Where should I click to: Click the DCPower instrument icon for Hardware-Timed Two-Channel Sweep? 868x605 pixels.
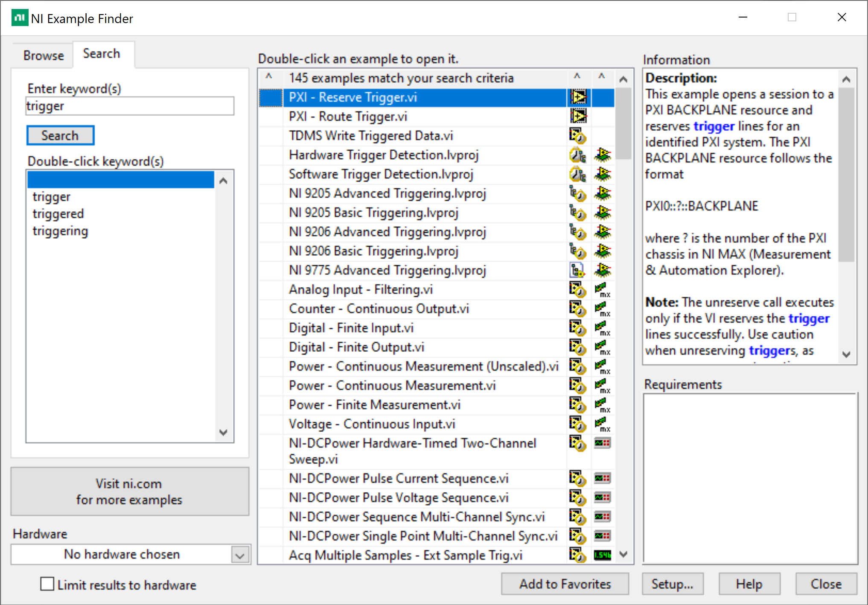click(x=603, y=443)
